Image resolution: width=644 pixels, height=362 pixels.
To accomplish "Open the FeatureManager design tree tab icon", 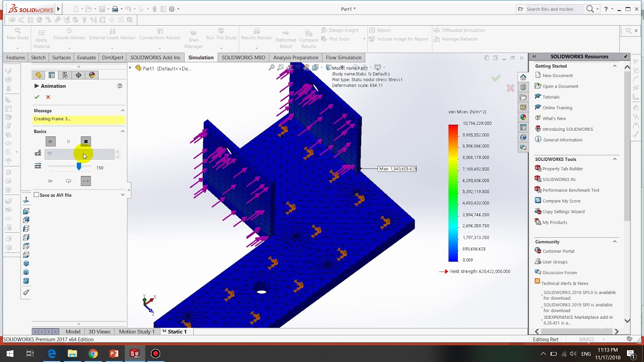I will (x=38, y=75).
